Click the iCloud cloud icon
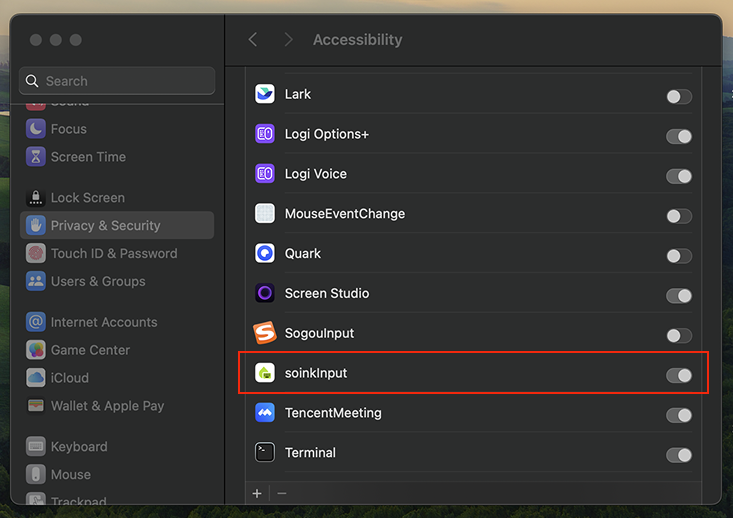This screenshot has height=518, width=733. click(x=36, y=378)
